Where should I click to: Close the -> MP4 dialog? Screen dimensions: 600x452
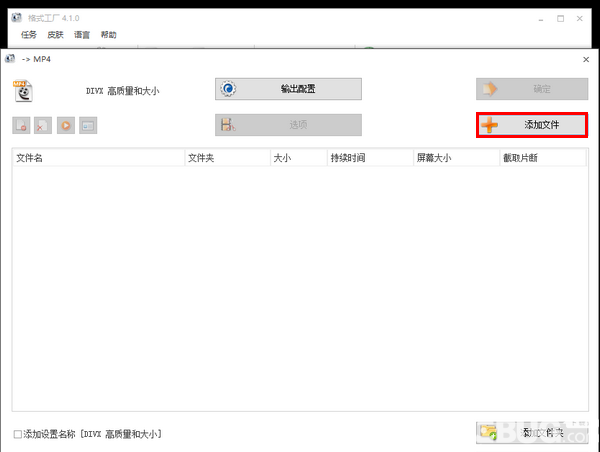pyautogui.click(x=586, y=60)
